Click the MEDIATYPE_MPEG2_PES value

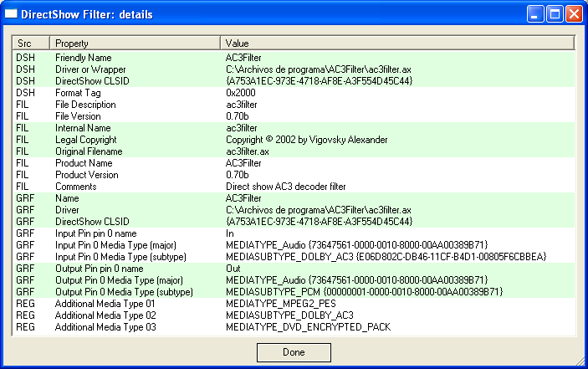click(x=281, y=304)
